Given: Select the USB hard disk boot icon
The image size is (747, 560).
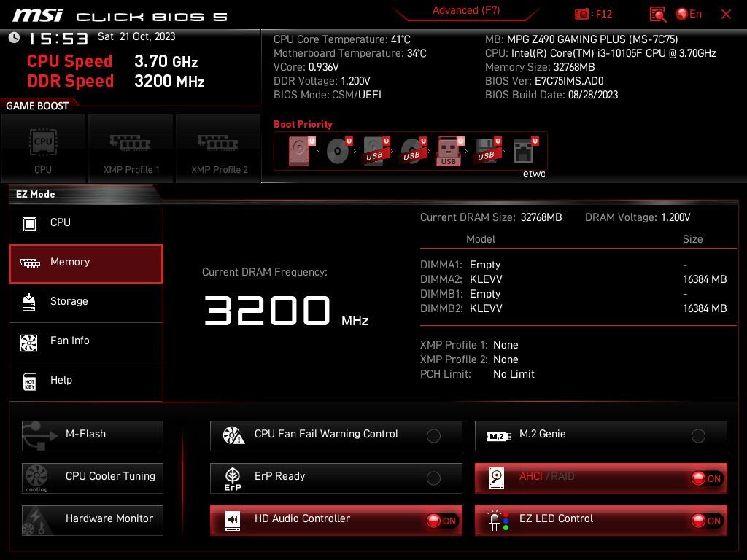Looking at the screenshot, I should (x=376, y=151).
